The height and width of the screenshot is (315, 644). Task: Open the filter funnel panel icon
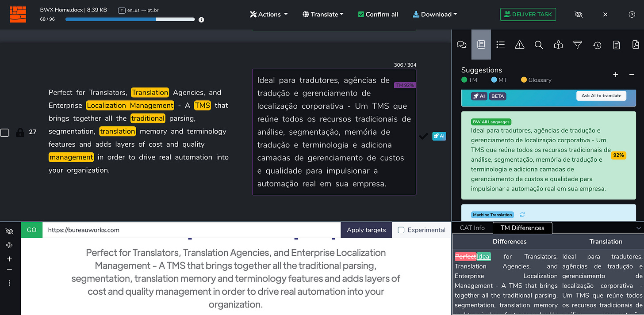tap(577, 45)
